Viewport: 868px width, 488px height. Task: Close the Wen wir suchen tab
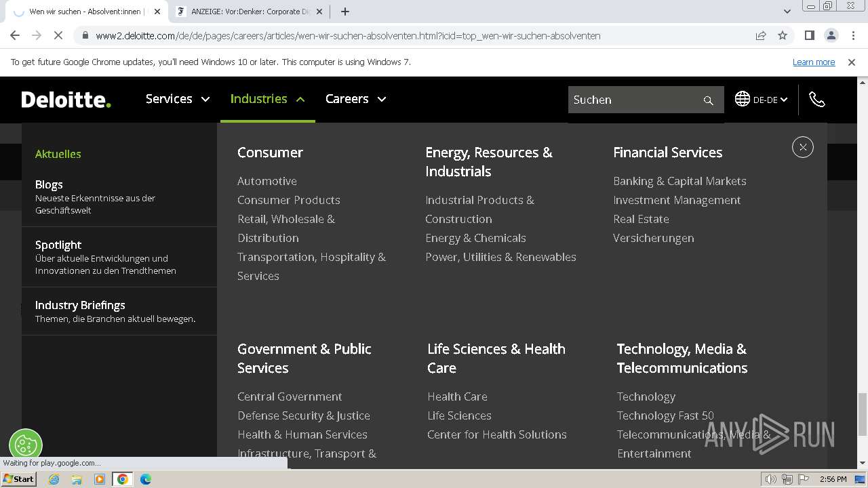pyautogui.click(x=157, y=12)
